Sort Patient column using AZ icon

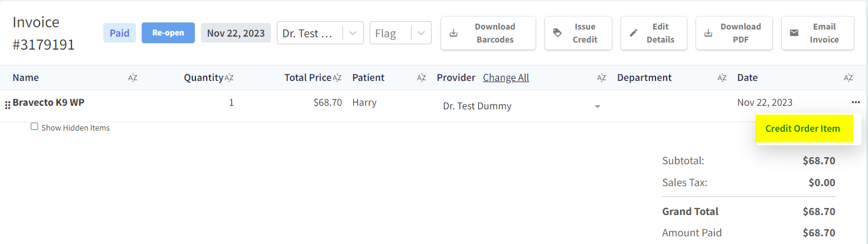[422, 78]
